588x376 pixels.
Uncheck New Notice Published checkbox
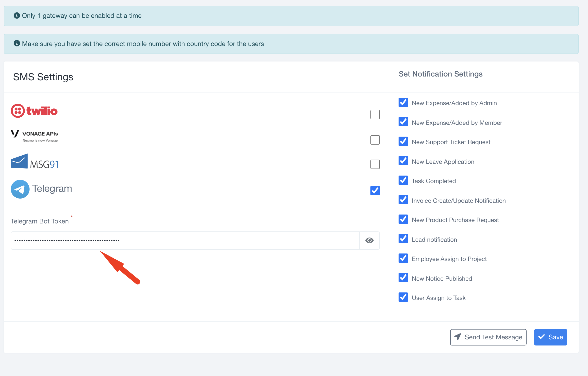[403, 278]
